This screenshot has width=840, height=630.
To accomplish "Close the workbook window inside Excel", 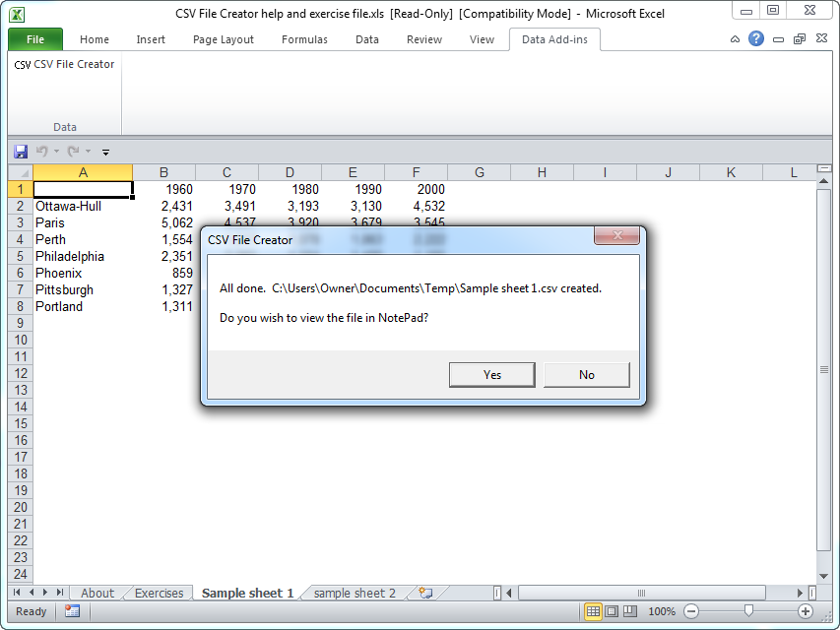I will [x=821, y=38].
